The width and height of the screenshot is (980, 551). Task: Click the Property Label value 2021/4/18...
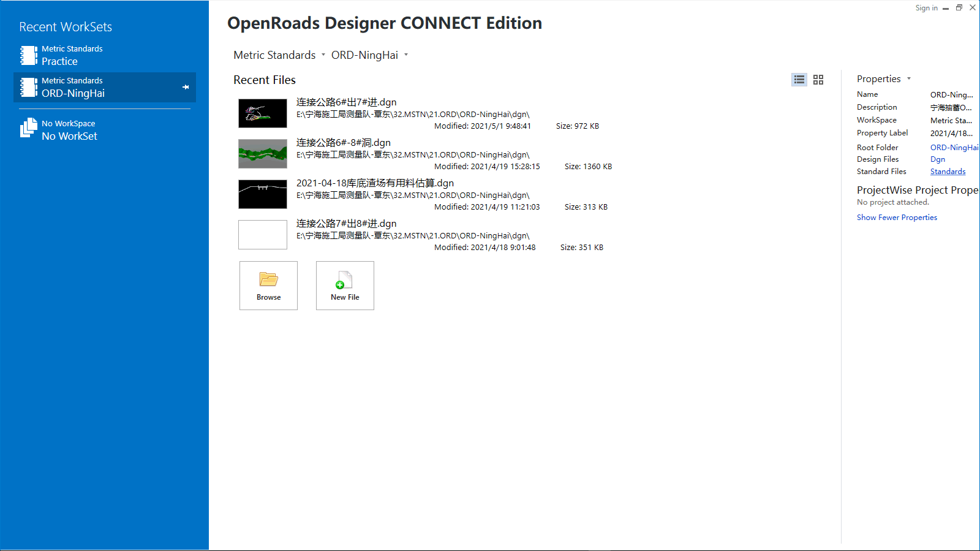click(951, 134)
